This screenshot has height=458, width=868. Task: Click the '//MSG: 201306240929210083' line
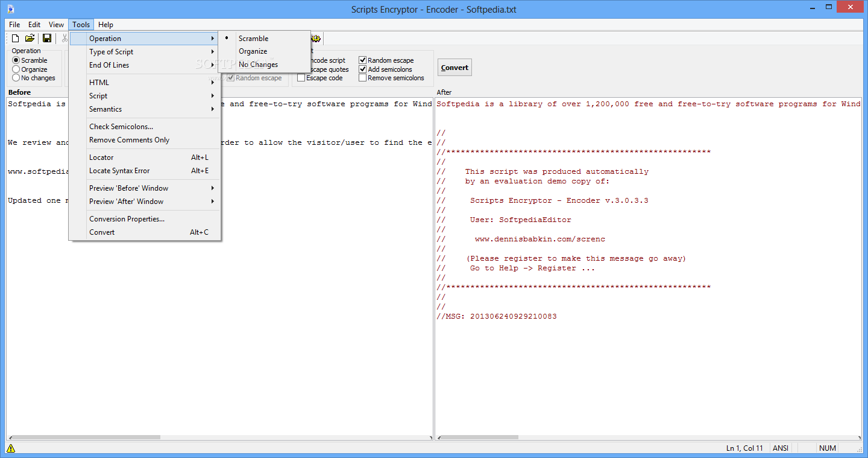point(497,316)
